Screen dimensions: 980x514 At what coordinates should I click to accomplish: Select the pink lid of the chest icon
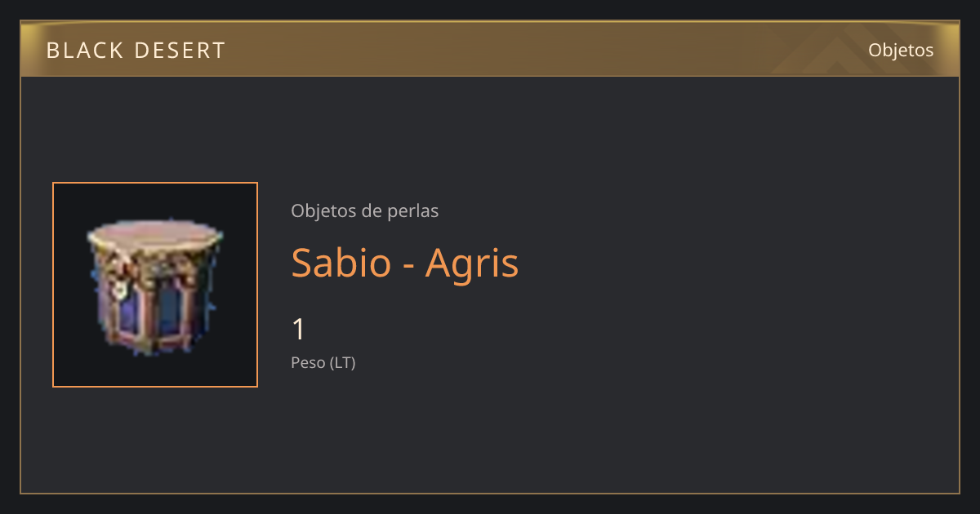pyautogui.click(x=154, y=237)
